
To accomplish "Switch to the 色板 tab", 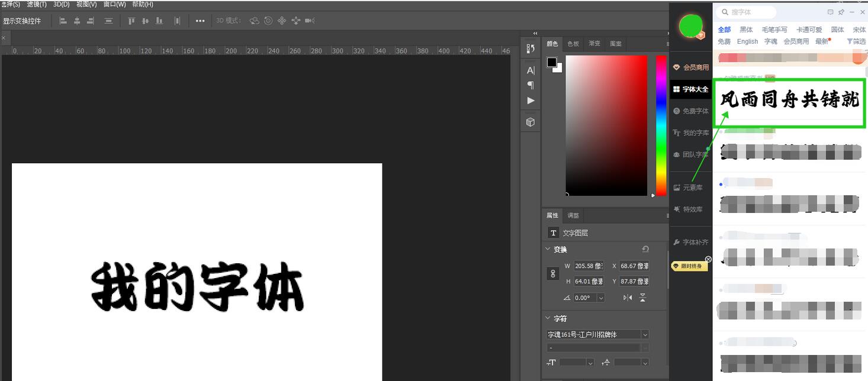I will [x=573, y=43].
